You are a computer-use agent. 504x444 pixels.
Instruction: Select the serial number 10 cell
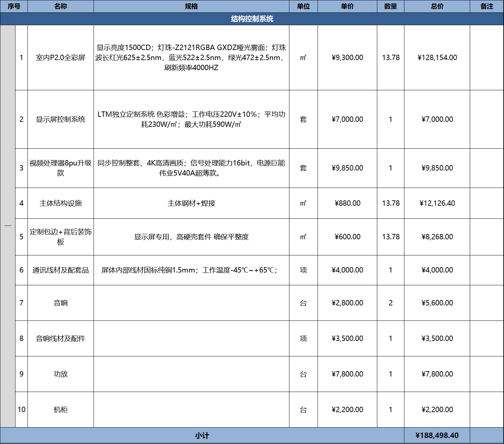pyautogui.click(x=21, y=410)
